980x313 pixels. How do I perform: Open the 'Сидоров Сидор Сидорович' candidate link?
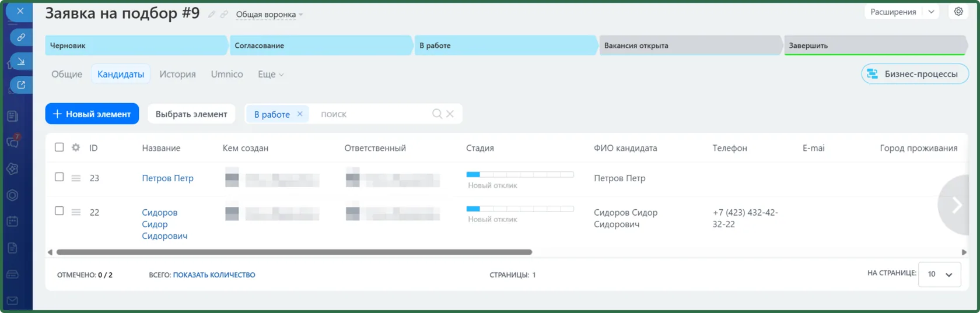click(164, 224)
